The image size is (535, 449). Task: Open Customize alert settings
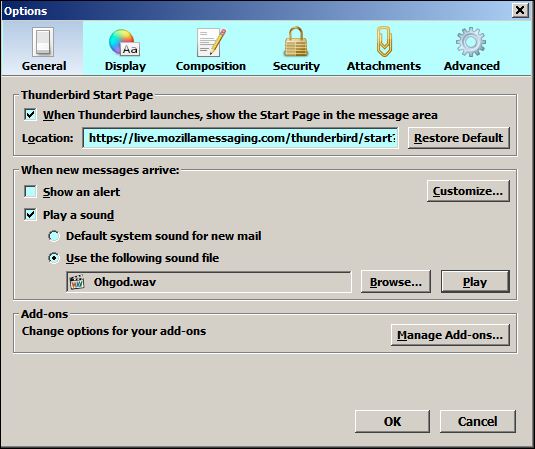[468, 191]
